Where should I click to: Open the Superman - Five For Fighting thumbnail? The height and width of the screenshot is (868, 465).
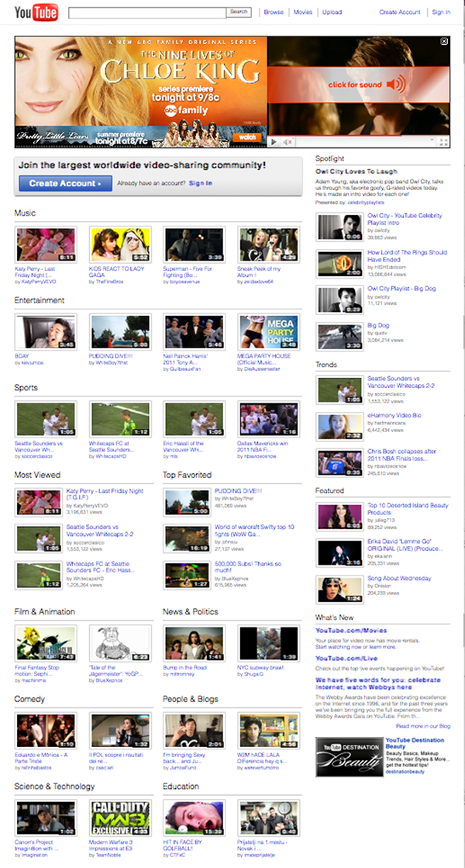point(194,244)
